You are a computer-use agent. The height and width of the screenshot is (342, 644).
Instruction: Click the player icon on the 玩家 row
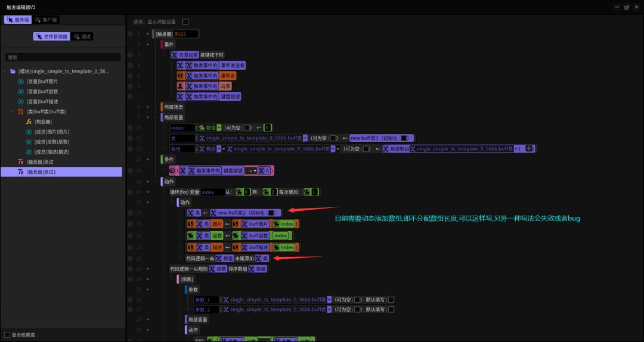pos(180,86)
